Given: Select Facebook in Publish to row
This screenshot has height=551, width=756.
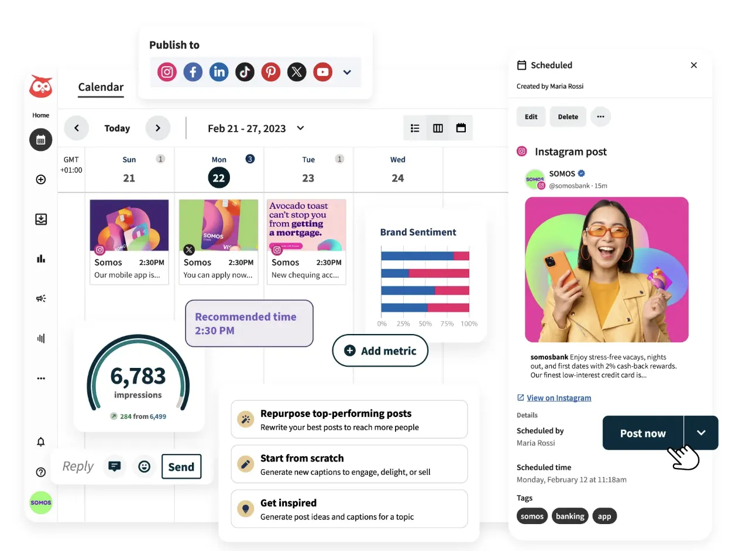Looking at the screenshot, I should pos(193,72).
